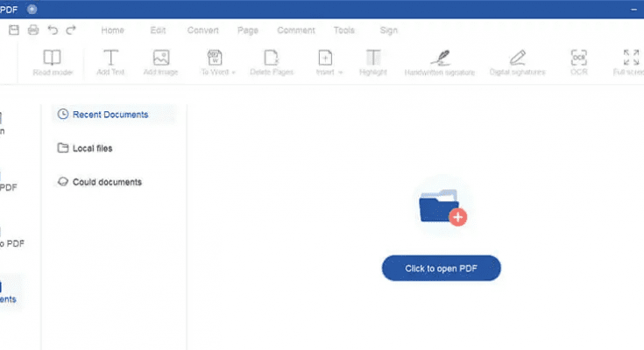Screen dimensions: 644x350
Task: Redo the last action
Action: coord(71,30)
